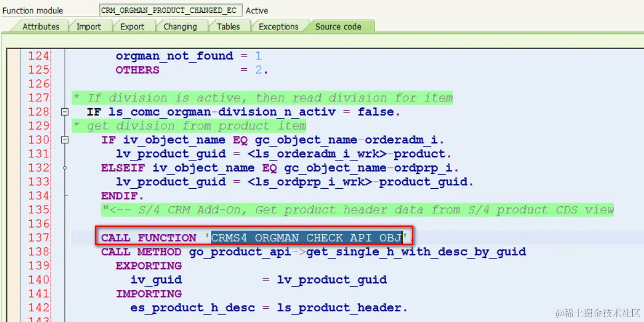Click CALL FUNCTION keyword on line 137
Screen dimensions: 644x322
coord(149,238)
